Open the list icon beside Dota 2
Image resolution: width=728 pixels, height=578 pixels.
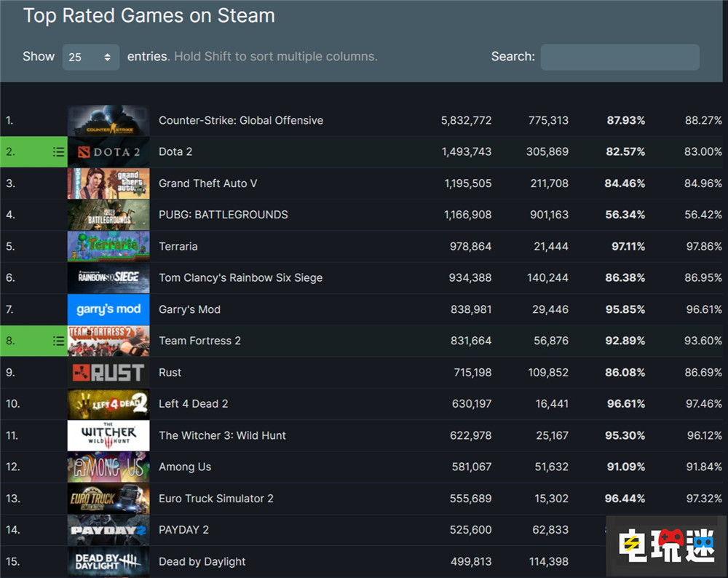58,151
